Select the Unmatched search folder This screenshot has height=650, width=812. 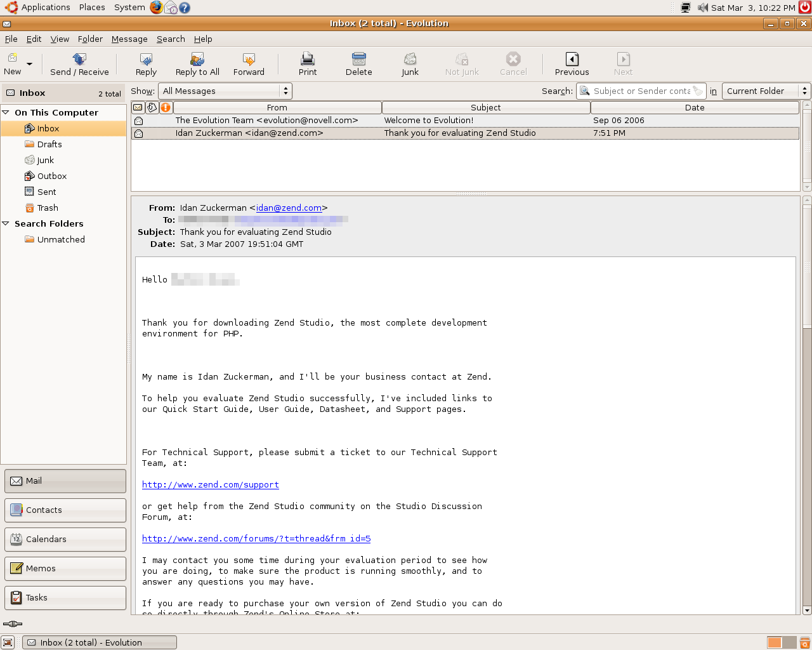(x=63, y=239)
